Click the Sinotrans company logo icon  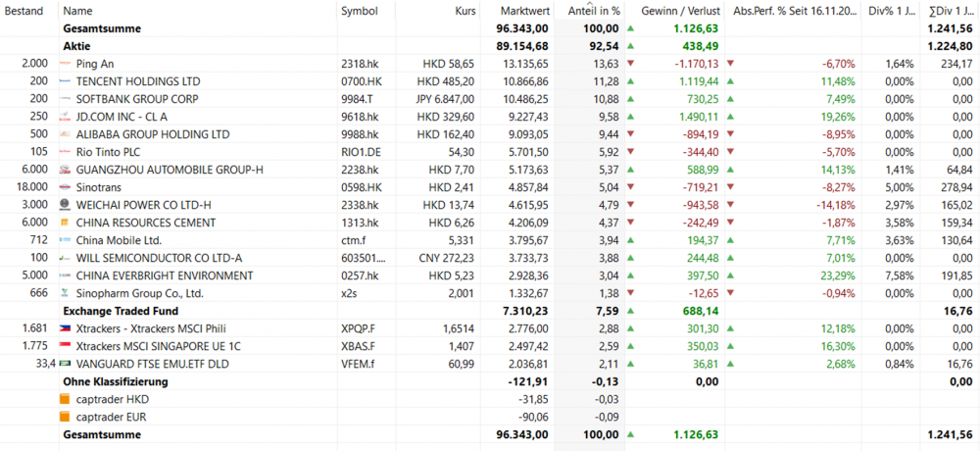[66, 186]
